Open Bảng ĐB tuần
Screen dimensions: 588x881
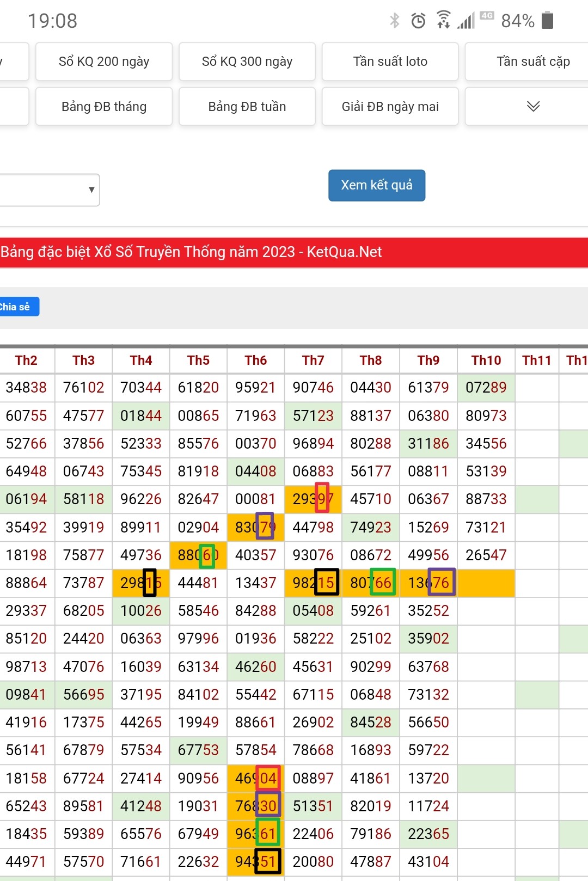click(247, 106)
